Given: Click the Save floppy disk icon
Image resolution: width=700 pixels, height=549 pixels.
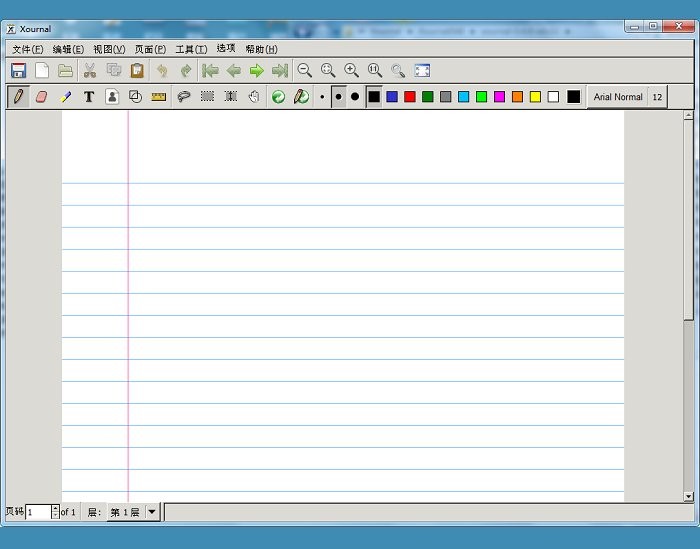Looking at the screenshot, I should (x=18, y=71).
